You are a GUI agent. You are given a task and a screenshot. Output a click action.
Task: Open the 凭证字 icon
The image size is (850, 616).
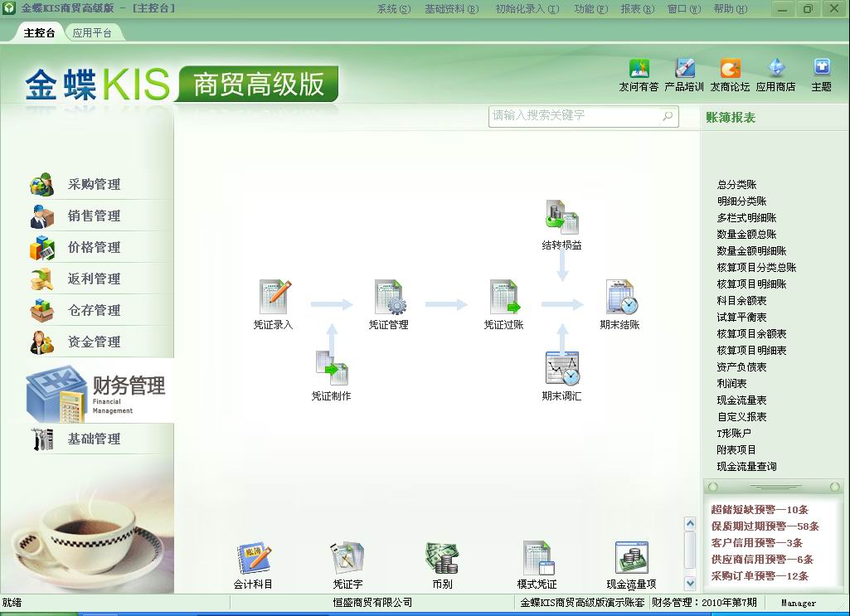point(347,559)
